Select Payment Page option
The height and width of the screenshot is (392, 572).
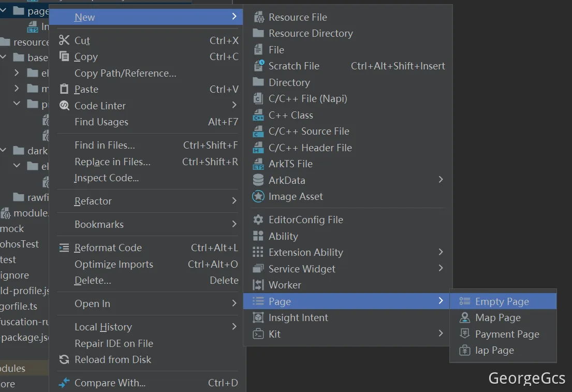(x=507, y=334)
